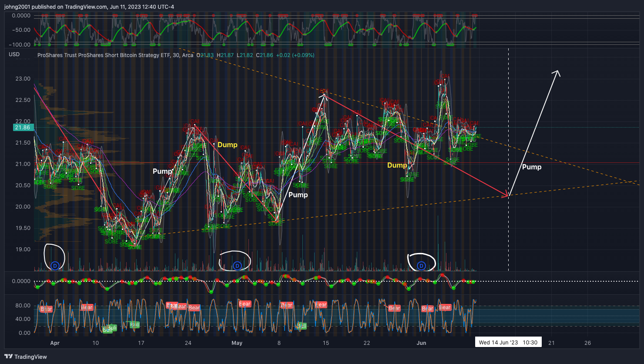Click the -100.00 oscillator scale label
This screenshot has height=364, width=644.
coord(20,45)
